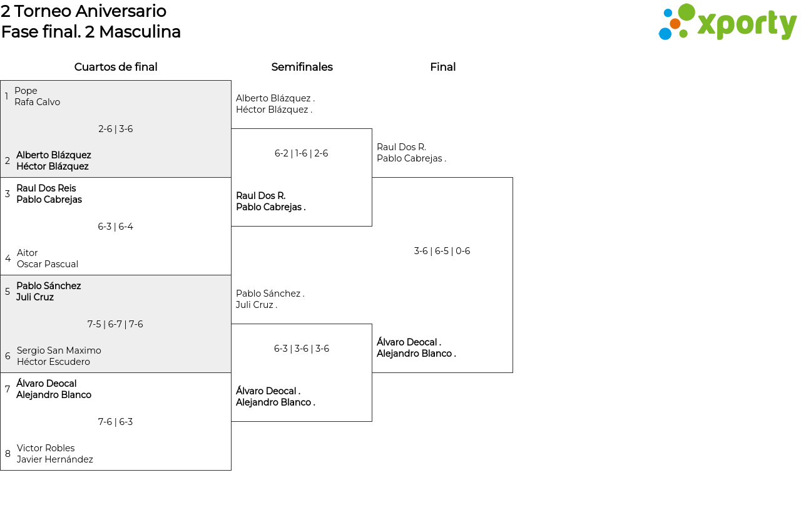Screen dimensions: 801x532
Task: Select seed 1 team Pope / Rafa Calvo
Action: click(38, 96)
